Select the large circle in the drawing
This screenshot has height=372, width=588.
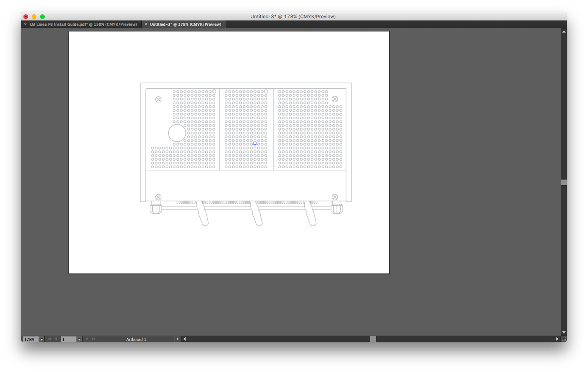click(177, 133)
